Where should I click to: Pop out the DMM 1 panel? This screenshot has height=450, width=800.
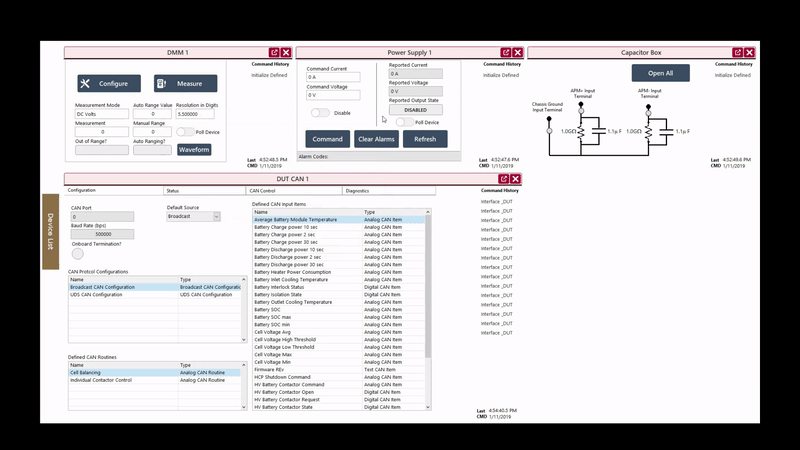click(x=274, y=53)
